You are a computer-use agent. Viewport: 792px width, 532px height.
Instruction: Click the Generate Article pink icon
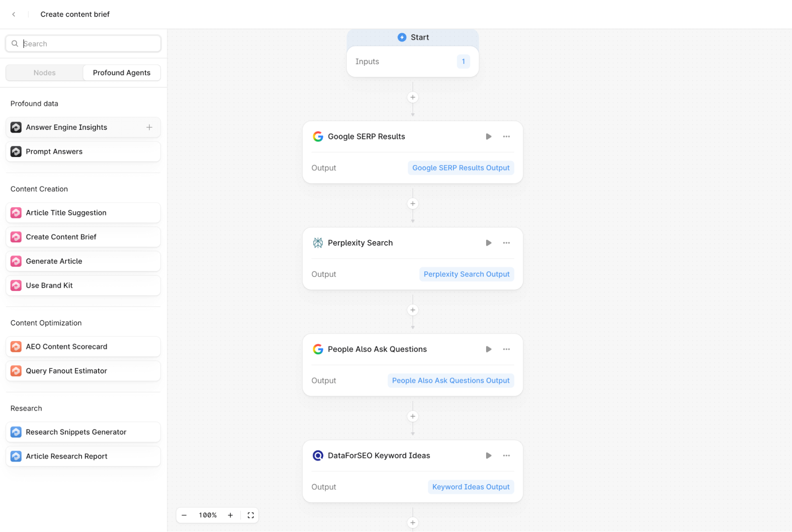tap(16, 261)
